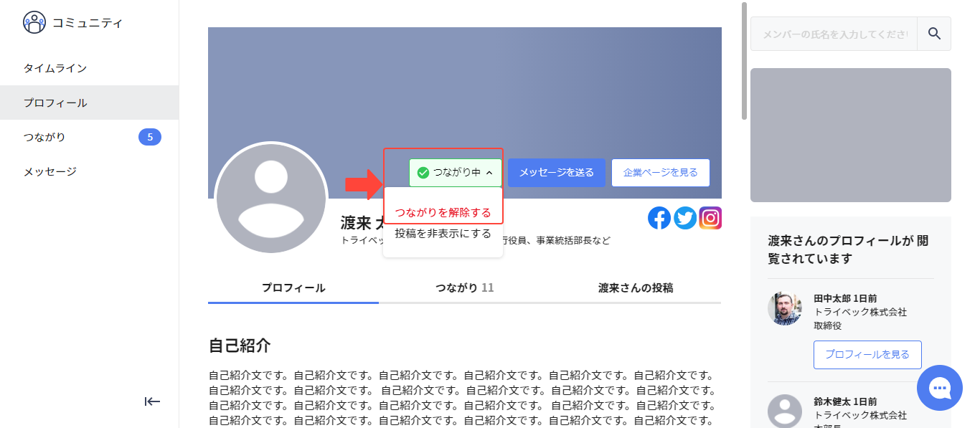The width and height of the screenshot is (980, 428).
Task: Switch to the つながり 11 tab
Action: 464,288
